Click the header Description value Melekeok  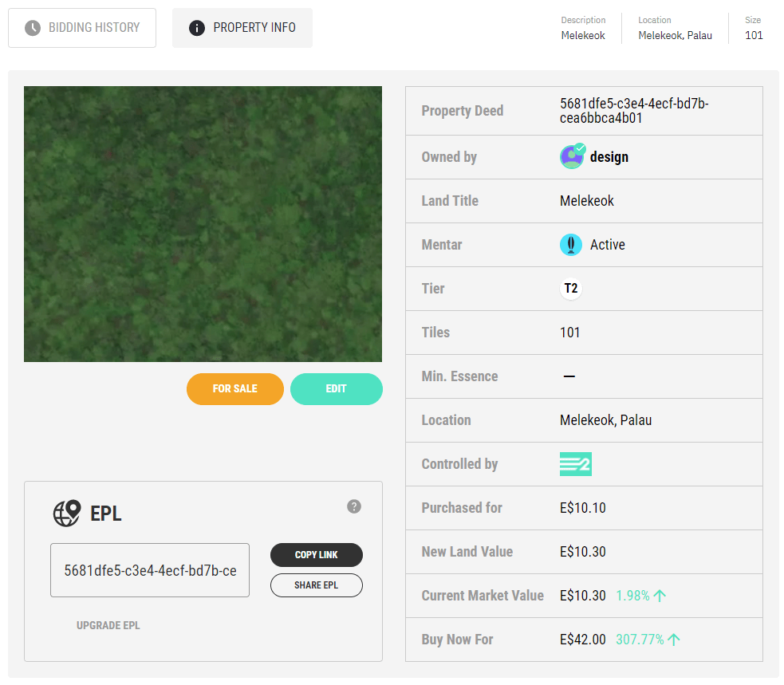pyautogui.click(x=583, y=36)
